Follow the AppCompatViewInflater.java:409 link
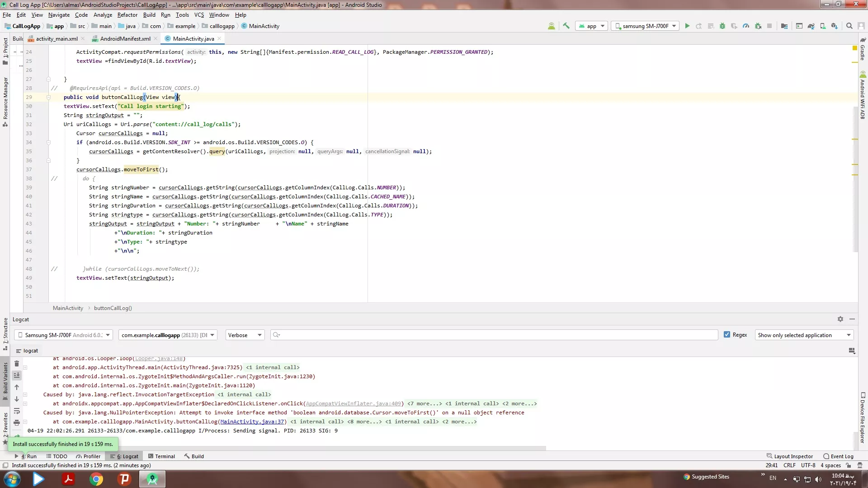868x488 pixels. pyautogui.click(x=353, y=404)
